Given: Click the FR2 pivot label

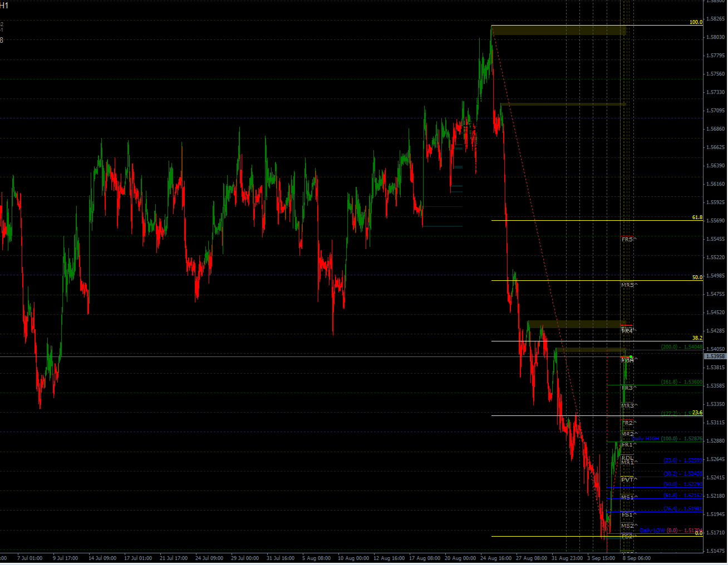Looking at the screenshot, I should 629,423.
